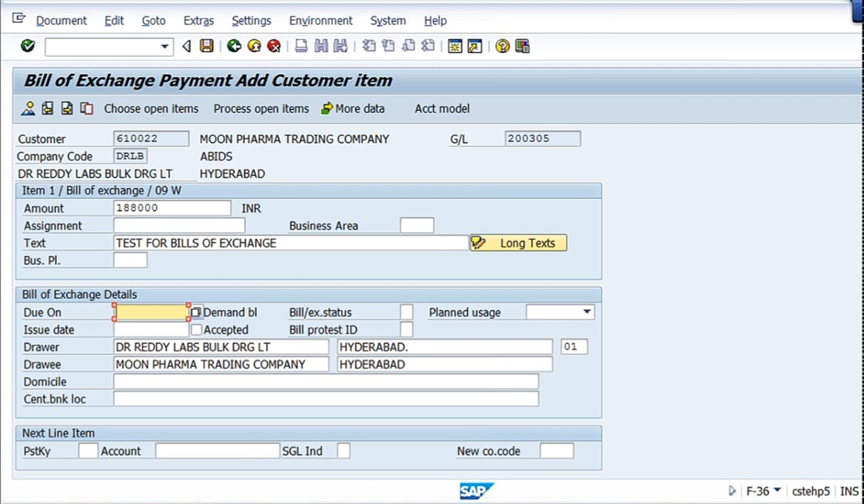Click Choose open items button
864x504 pixels.
151,109
